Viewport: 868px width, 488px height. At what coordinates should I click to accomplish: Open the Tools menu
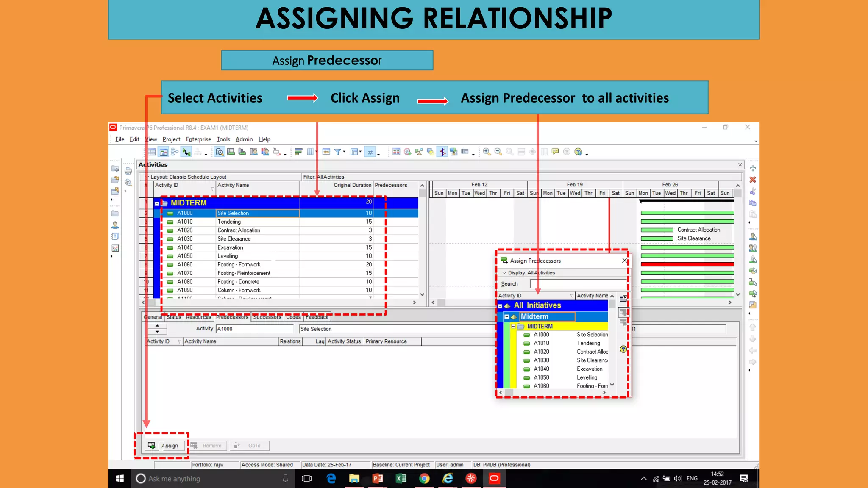coord(223,139)
